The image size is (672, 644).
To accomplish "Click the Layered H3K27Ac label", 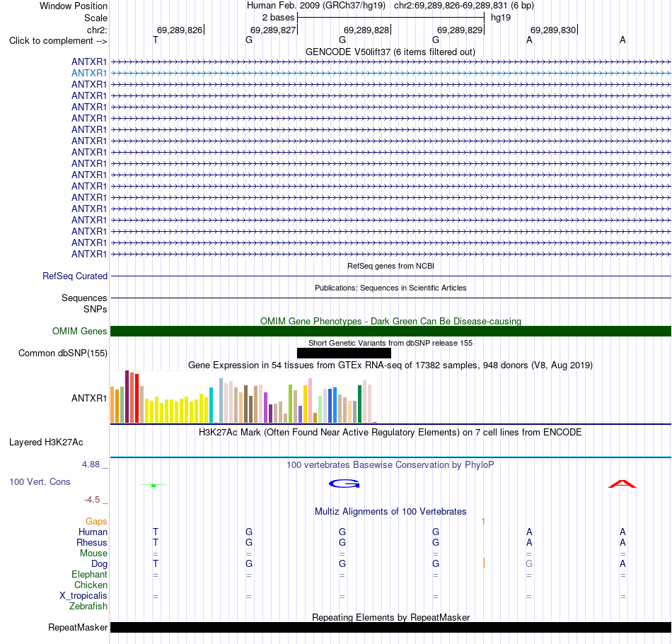I will tap(46, 443).
